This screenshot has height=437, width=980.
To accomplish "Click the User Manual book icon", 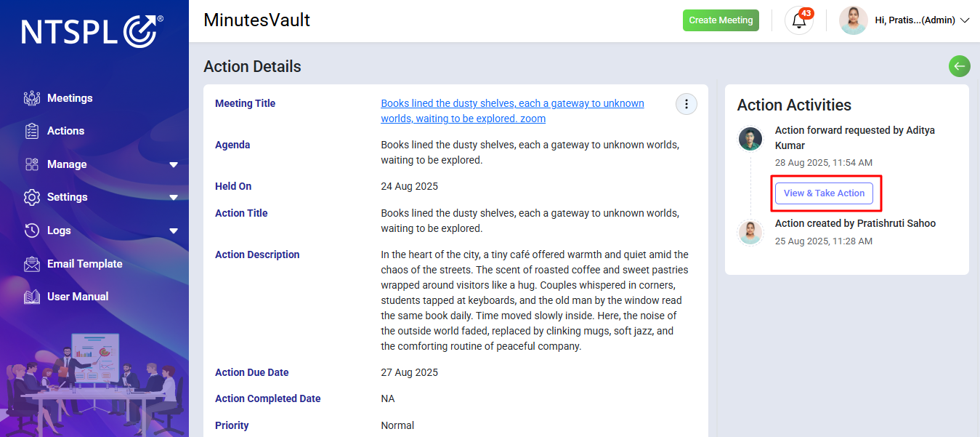I will (32, 297).
